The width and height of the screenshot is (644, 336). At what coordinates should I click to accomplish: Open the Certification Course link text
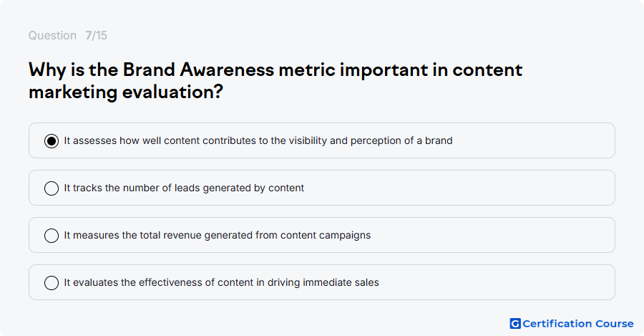pyautogui.click(x=578, y=324)
